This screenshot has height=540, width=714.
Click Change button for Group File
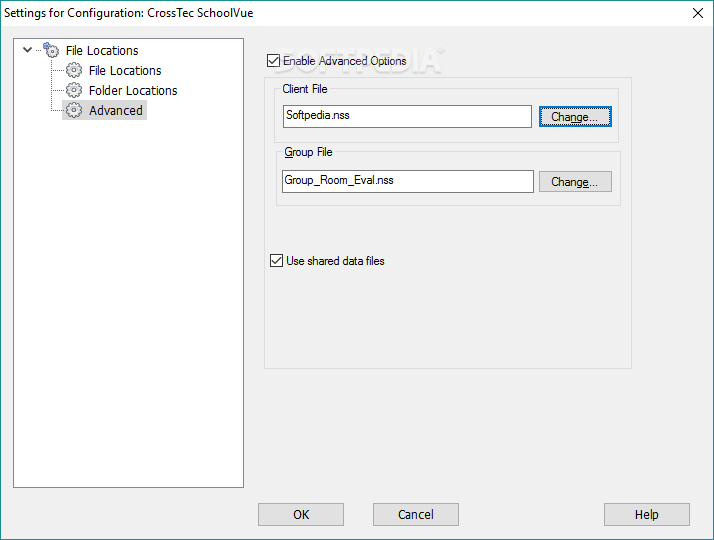[575, 182]
